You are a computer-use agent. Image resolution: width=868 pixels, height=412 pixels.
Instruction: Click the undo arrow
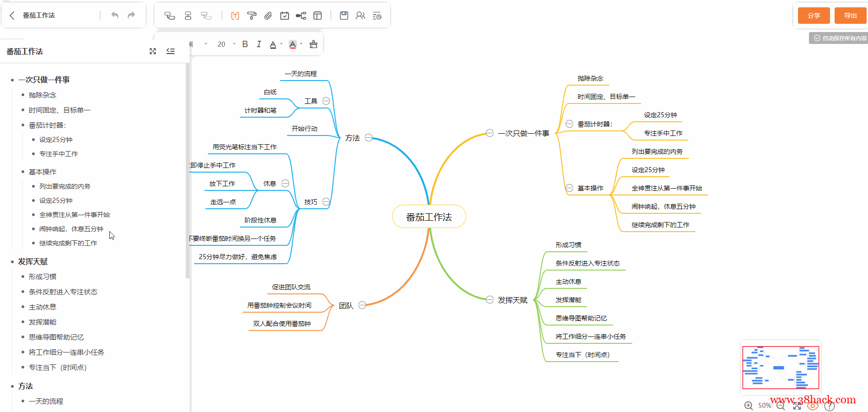point(115,16)
